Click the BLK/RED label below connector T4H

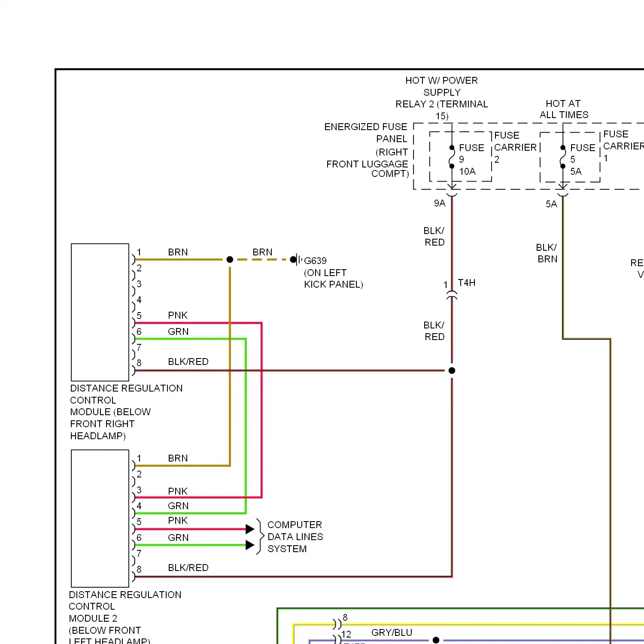pyautogui.click(x=434, y=331)
